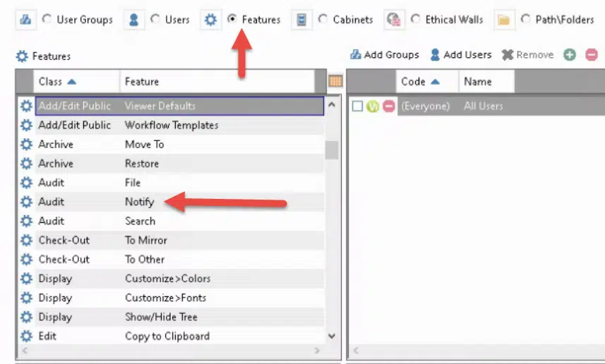This screenshot has width=605, height=364.
Task: Click the features list vertical scrollbar thumb
Action: coord(331,150)
